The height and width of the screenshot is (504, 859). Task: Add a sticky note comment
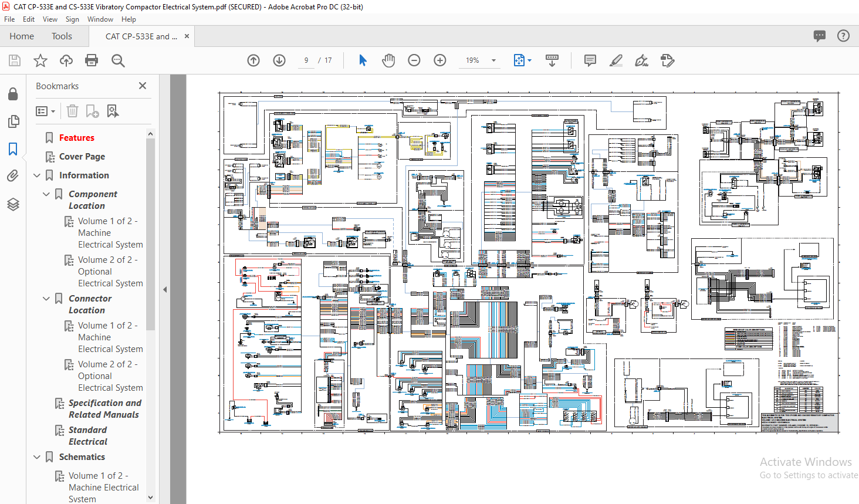pyautogui.click(x=590, y=60)
